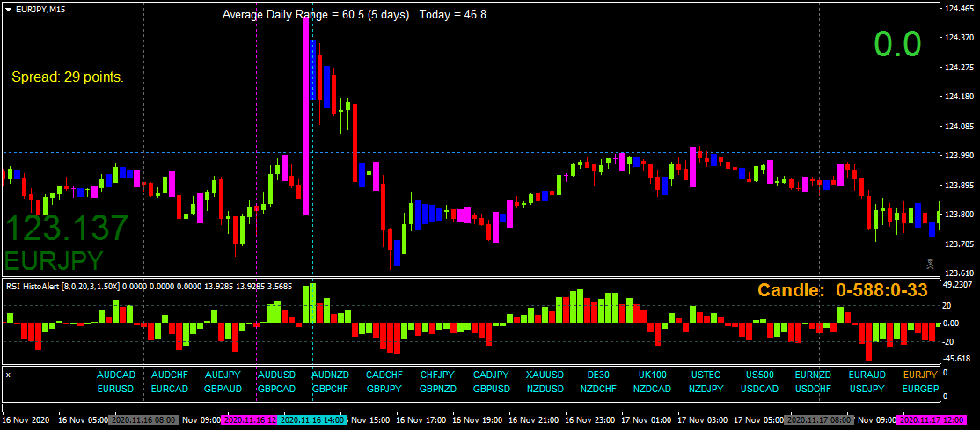Click the 124.465 price on the scale
Viewport: 980px width, 430px height.
pos(961,8)
